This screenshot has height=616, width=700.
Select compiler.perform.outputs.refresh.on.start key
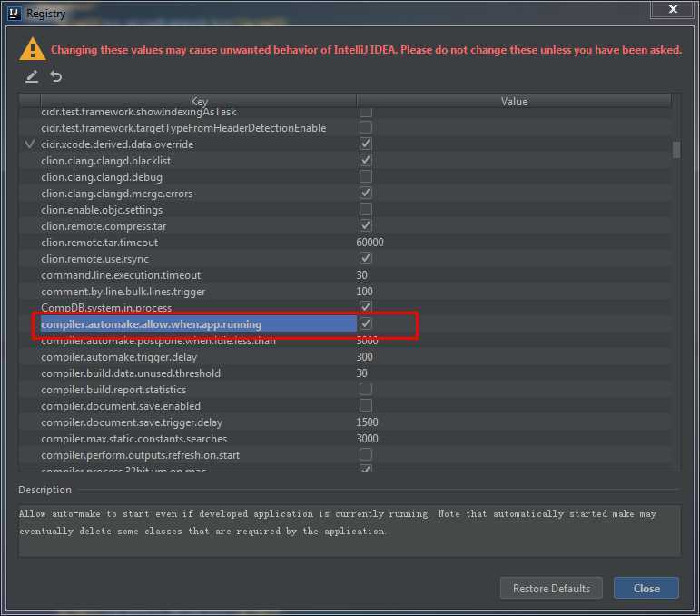click(140, 455)
